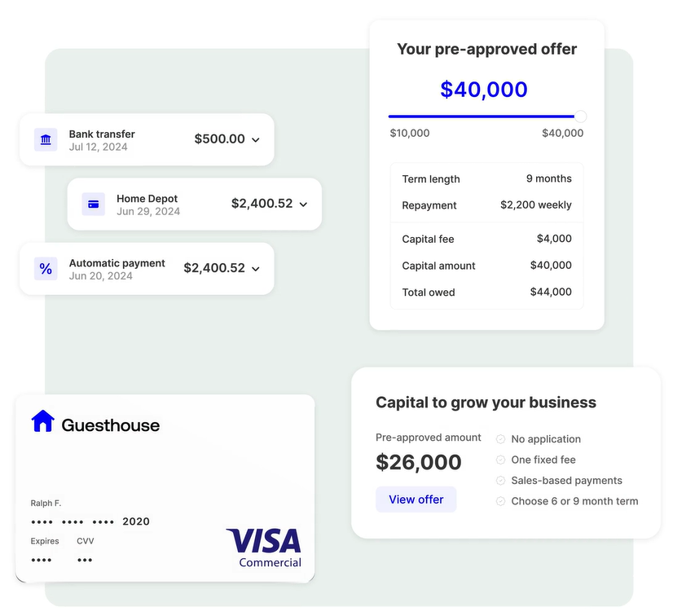Click the No application check icon
This screenshot has height=616, width=673.
500,439
